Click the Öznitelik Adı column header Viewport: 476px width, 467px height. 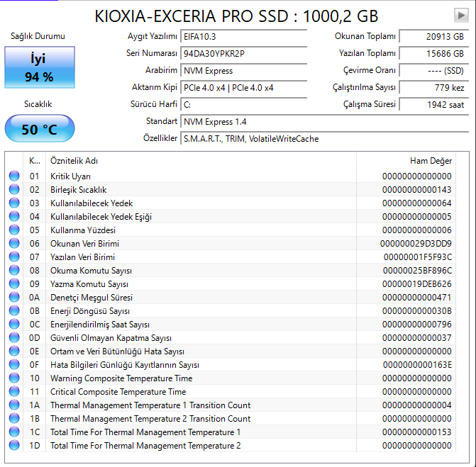201,161
